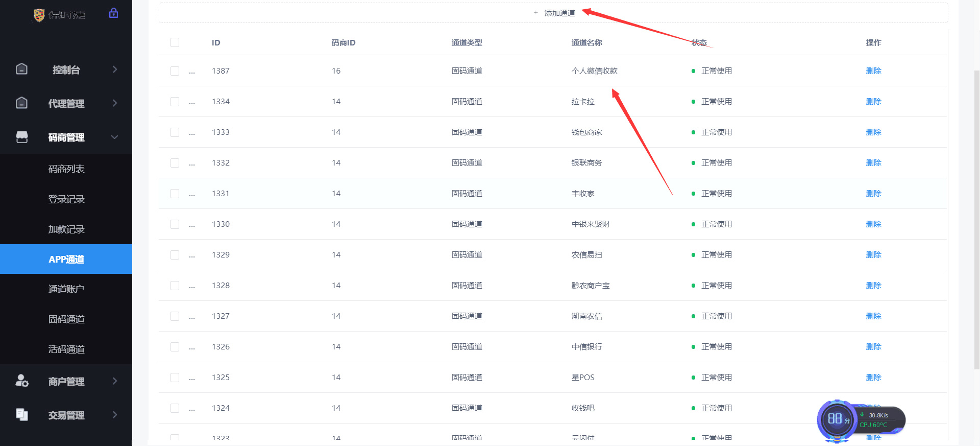Open the 固码通道 submenu item
Screen dimensions: 980x446
[x=66, y=319]
